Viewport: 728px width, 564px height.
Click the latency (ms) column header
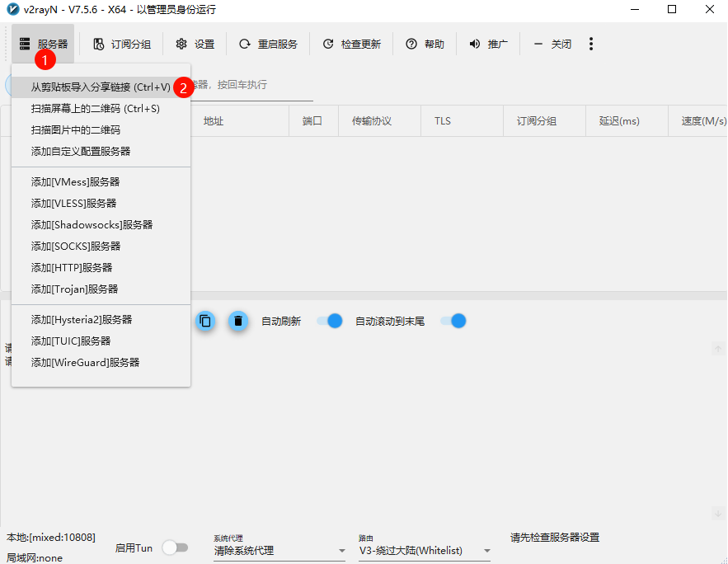point(619,121)
